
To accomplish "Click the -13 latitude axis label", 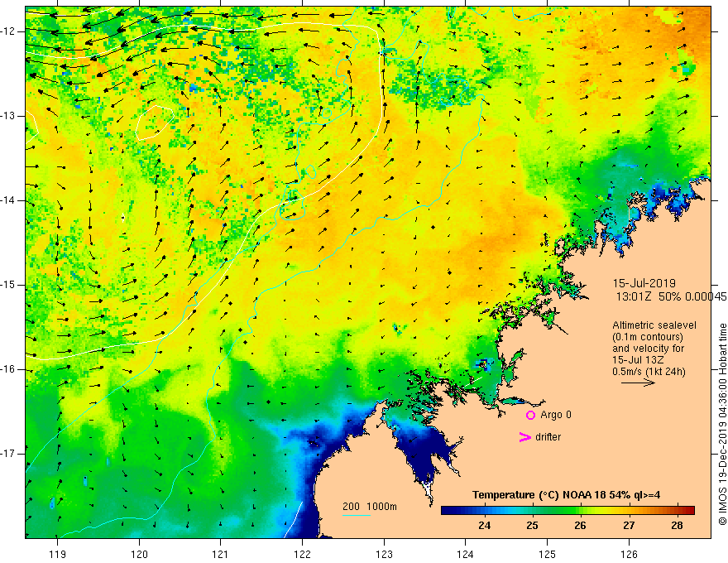I will 8,116.
